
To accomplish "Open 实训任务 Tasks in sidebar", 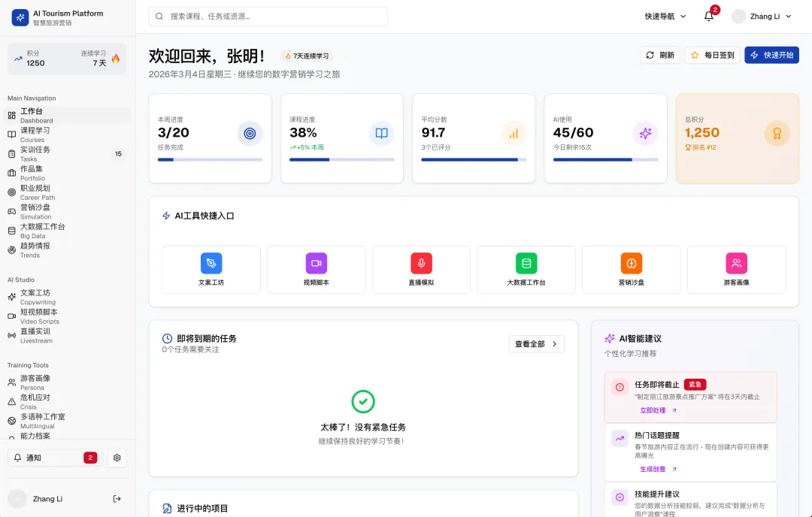I will (68, 154).
